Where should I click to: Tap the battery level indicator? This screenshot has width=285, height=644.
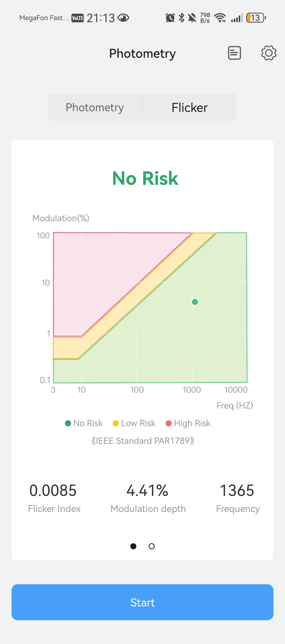tap(256, 18)
